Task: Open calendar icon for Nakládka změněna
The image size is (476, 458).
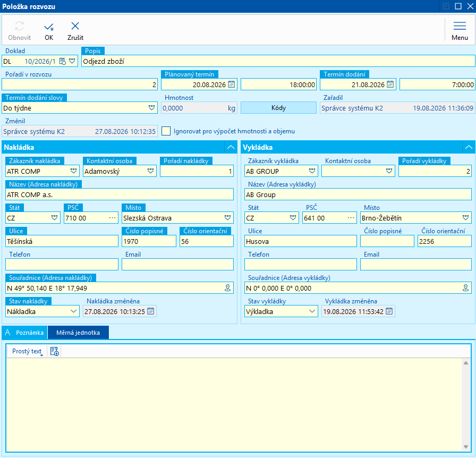Action: (x=150, y=311)
